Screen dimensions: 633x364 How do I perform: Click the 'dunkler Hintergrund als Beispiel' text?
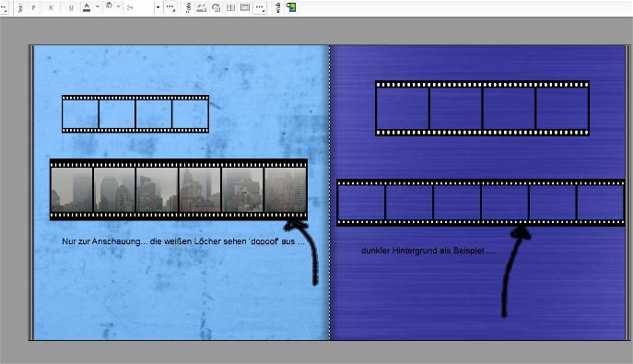coord(428,251)
